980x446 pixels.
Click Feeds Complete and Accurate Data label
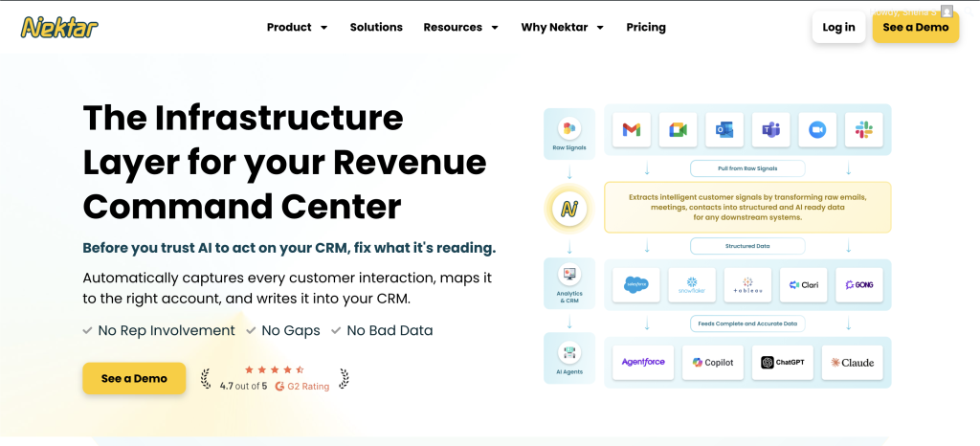pyautogui.click(x=747, y=323)
